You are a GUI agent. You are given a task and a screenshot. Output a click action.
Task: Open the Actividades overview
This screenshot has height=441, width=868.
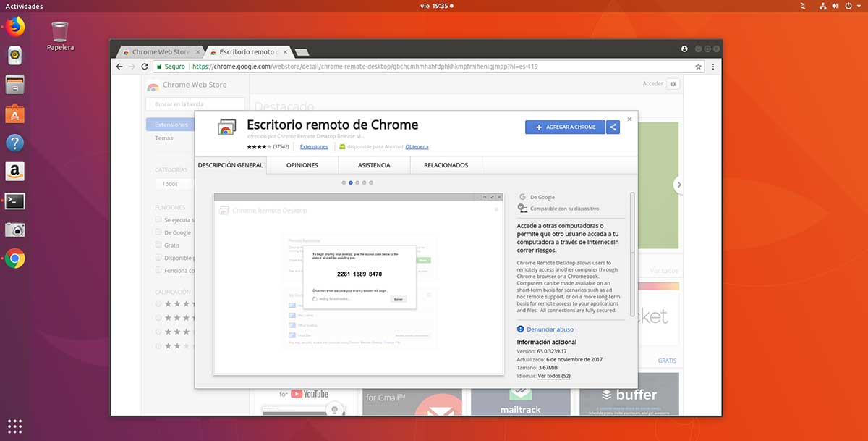coord(24,6)
